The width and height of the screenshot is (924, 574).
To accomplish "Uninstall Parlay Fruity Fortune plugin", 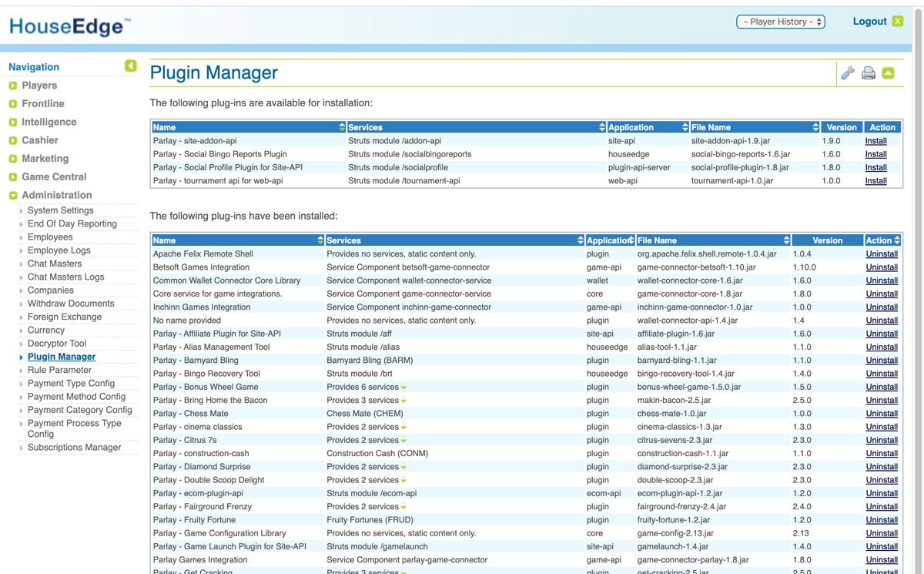I will 882,520.
